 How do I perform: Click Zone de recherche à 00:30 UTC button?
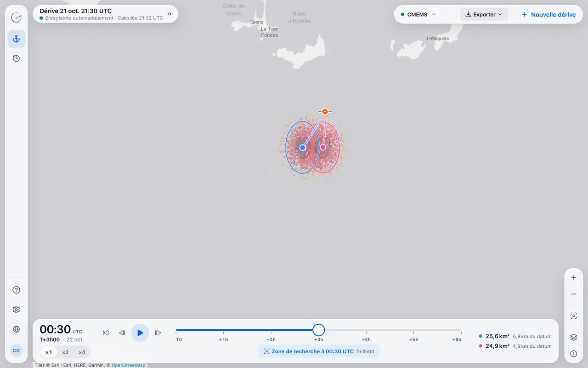click(x=319, y=351)
